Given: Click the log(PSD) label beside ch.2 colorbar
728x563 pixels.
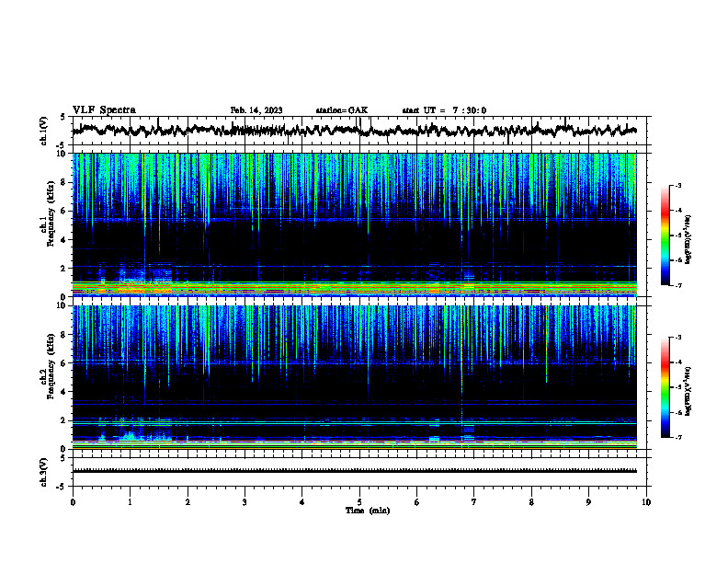Looking at the screenshot, I should click(x=688, y=392).
